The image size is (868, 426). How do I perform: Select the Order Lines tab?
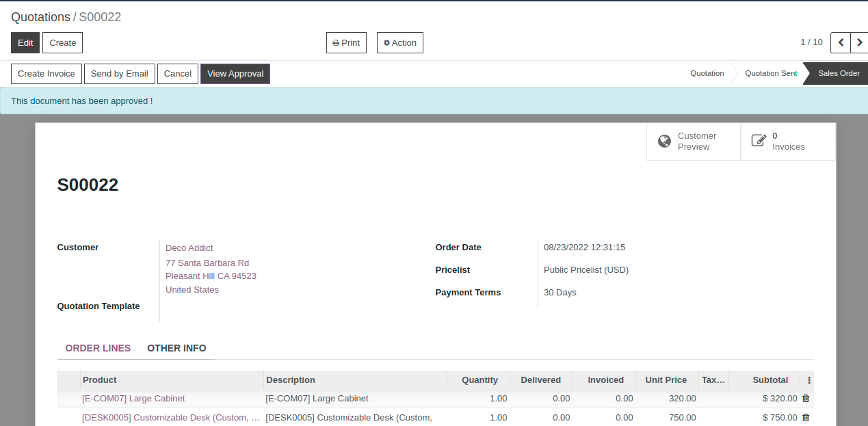(98, 348)
